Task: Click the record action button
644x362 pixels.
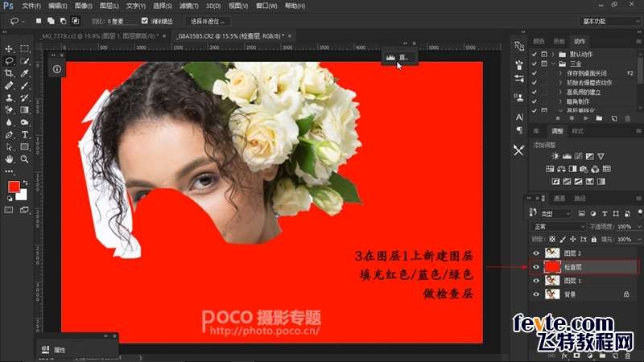Action: 572,118
